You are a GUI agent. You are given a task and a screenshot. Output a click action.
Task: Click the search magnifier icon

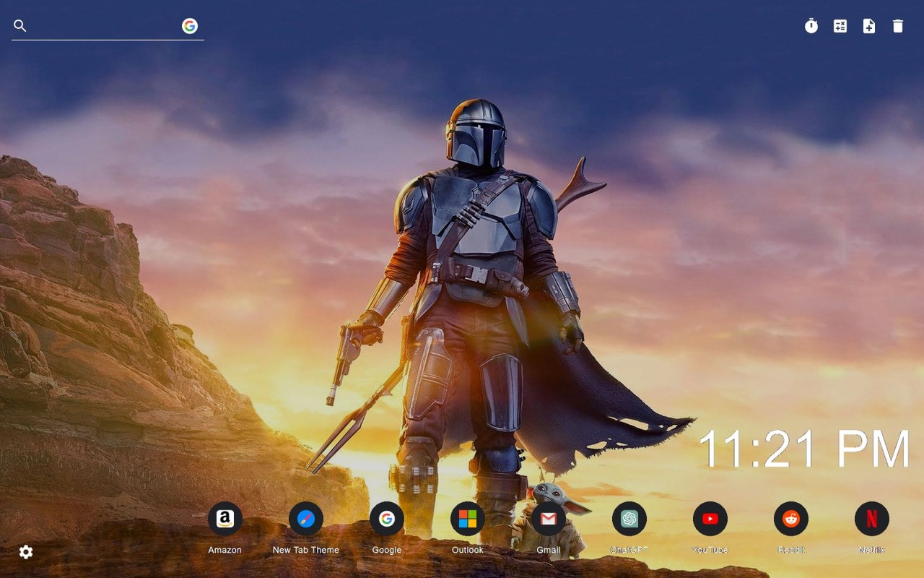tap(20, 26)
